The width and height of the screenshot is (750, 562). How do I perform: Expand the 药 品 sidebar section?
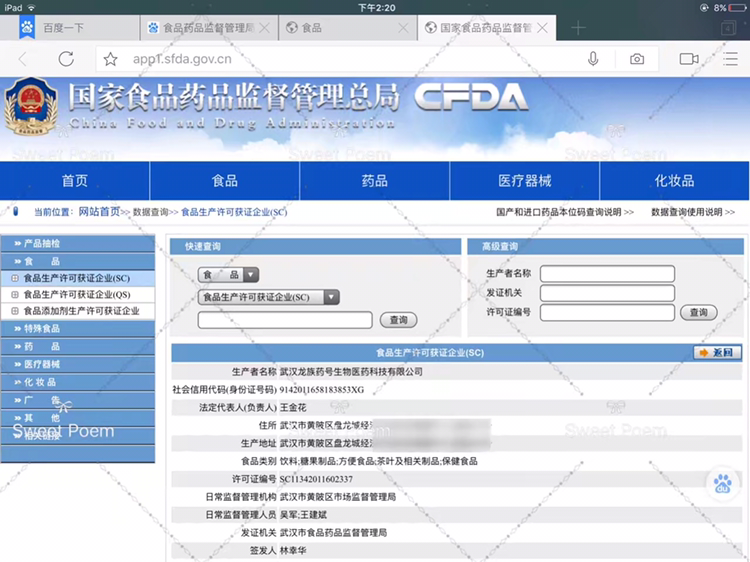click(x=77, y=346)
